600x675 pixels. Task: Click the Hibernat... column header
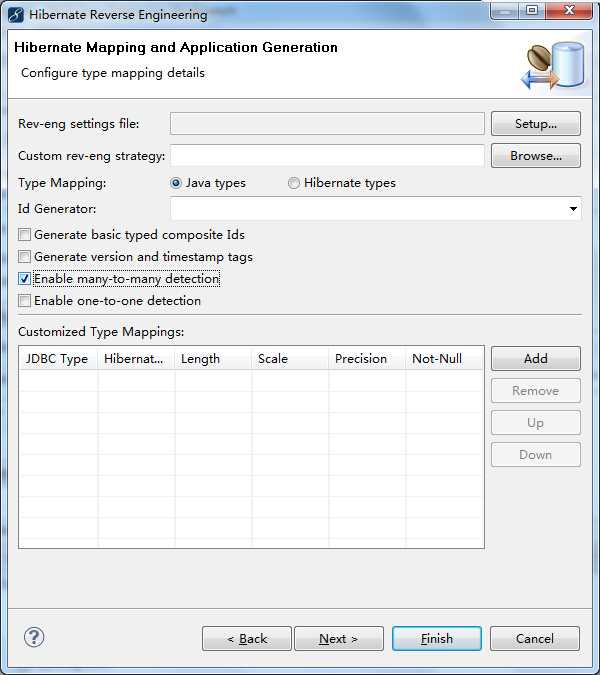click(136, 359)
